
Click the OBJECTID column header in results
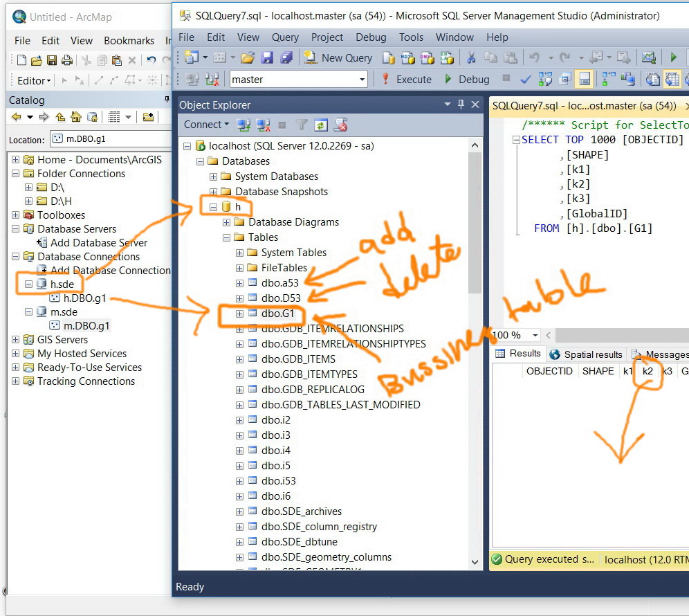pyautogui.click(x=549, y=371)
